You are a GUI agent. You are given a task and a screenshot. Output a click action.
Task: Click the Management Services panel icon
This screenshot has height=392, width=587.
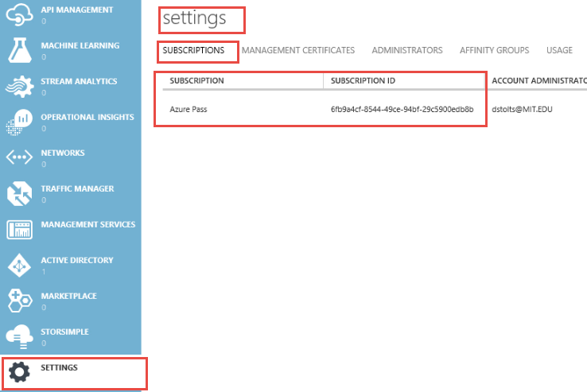tap(19, 229)
